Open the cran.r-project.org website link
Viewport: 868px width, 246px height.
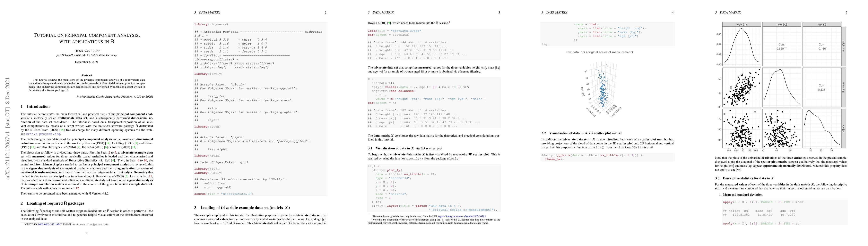pos(43,134)
